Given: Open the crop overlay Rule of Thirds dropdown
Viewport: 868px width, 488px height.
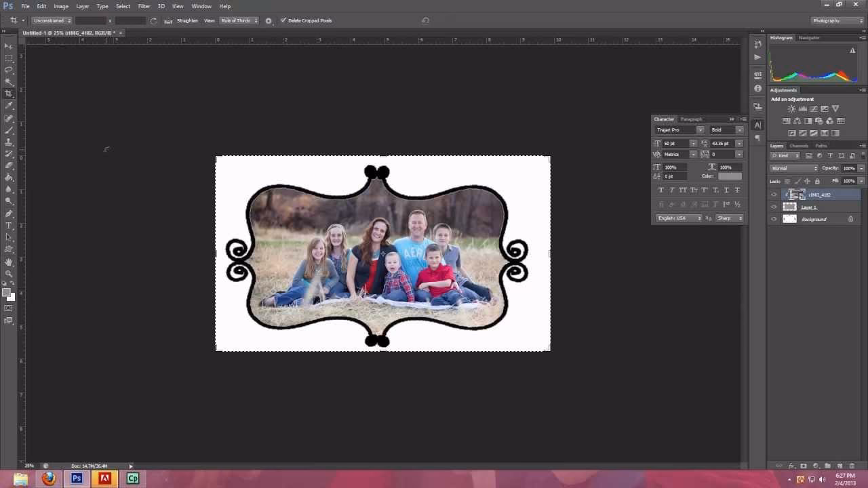Looking at the screenshot, I should [239, 20].
